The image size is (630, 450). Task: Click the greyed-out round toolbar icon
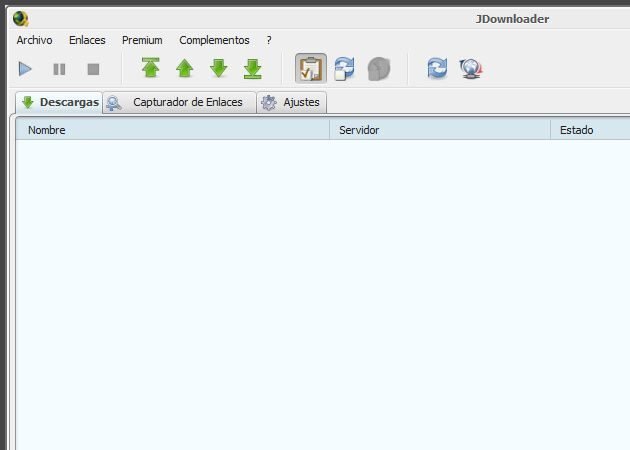tap(379, 69)
